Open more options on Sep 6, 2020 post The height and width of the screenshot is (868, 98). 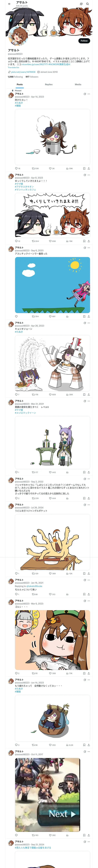coord(89,248)
